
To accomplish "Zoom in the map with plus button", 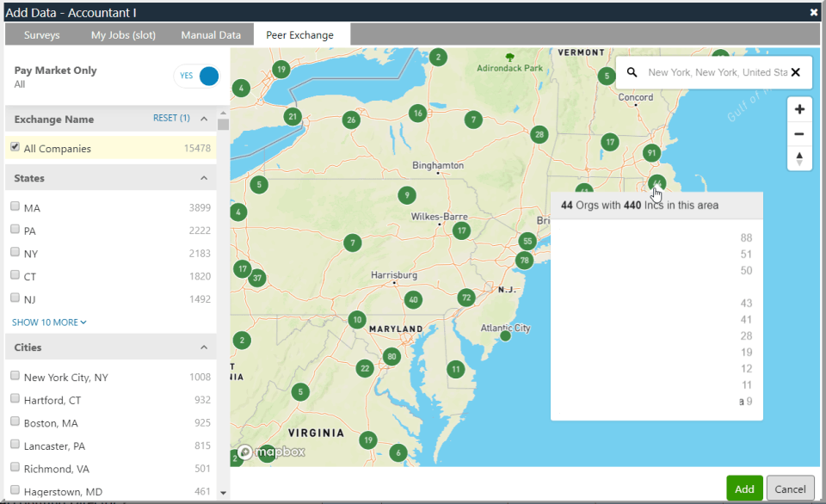I will (799, 109).
